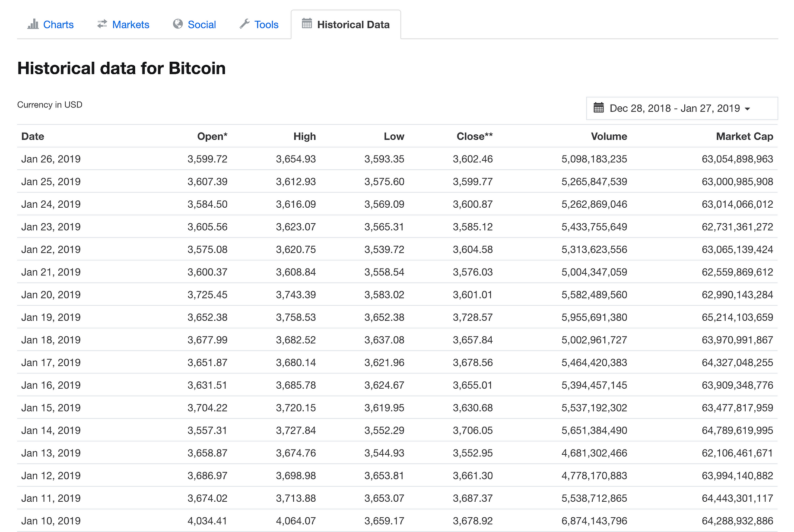Screen dimensions: 794x532
Task: Click market cap 64,443,301,117 for Jan 11
Action: pyautogui.click(x=737, y=498)
